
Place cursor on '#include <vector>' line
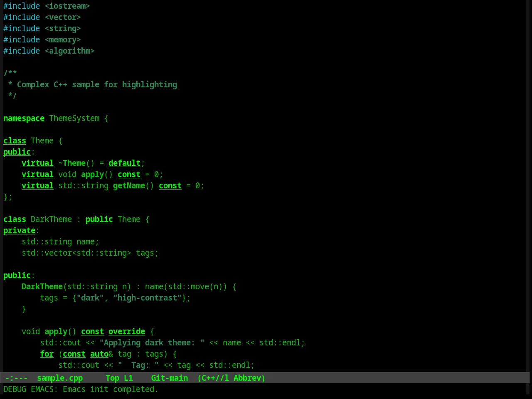click(x=42, y=17)
